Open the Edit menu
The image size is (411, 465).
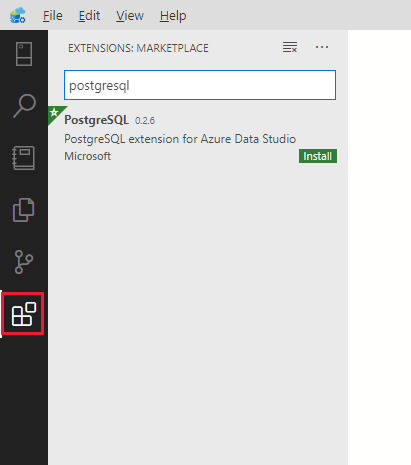click(89, 16)
